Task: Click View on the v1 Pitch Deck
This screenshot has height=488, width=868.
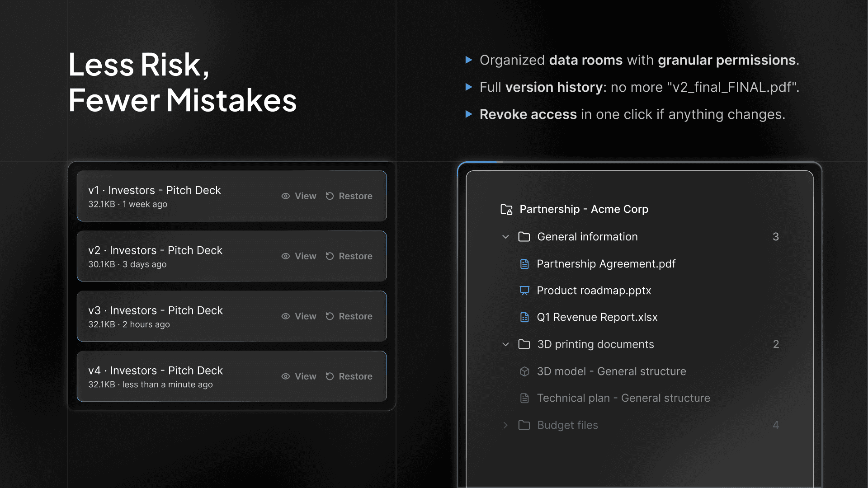Action: [x=306, y=196]
